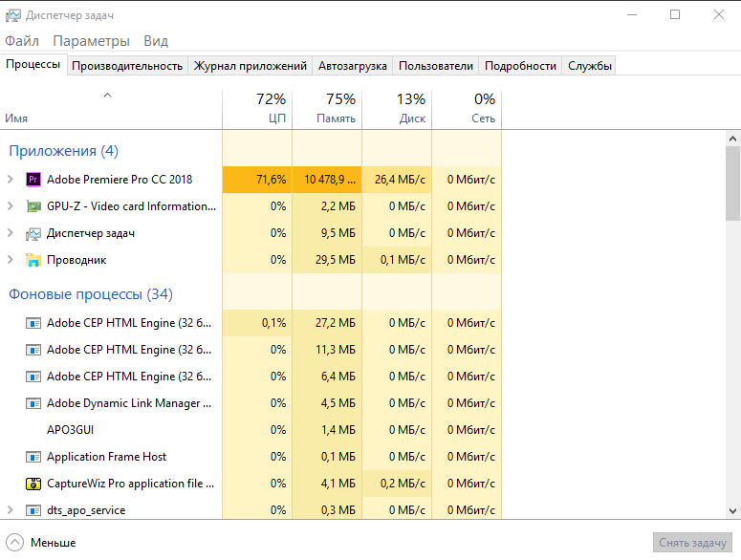
Task: Click the Проводник folder icon
Action: [x=33, y=260]
